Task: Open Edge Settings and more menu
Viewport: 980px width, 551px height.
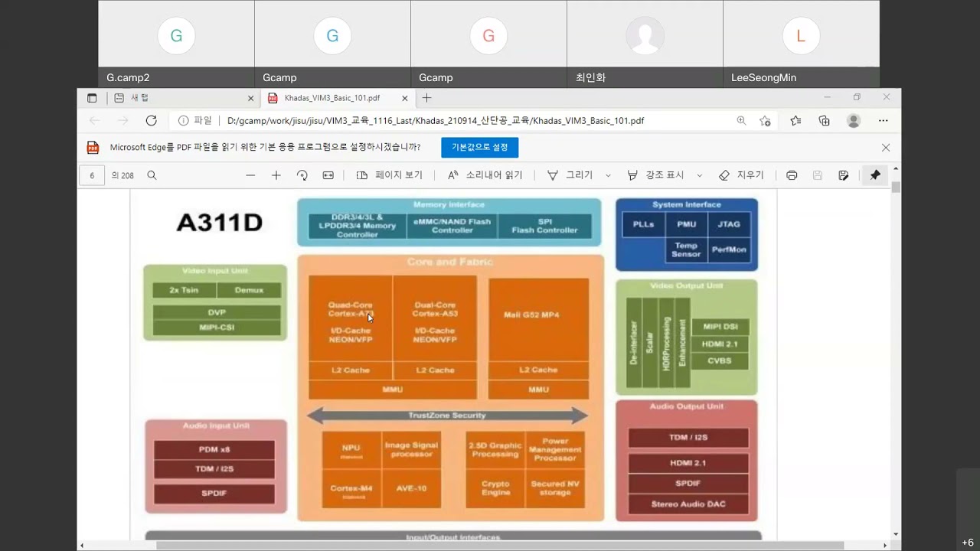Action: click(x=884, y=121)
